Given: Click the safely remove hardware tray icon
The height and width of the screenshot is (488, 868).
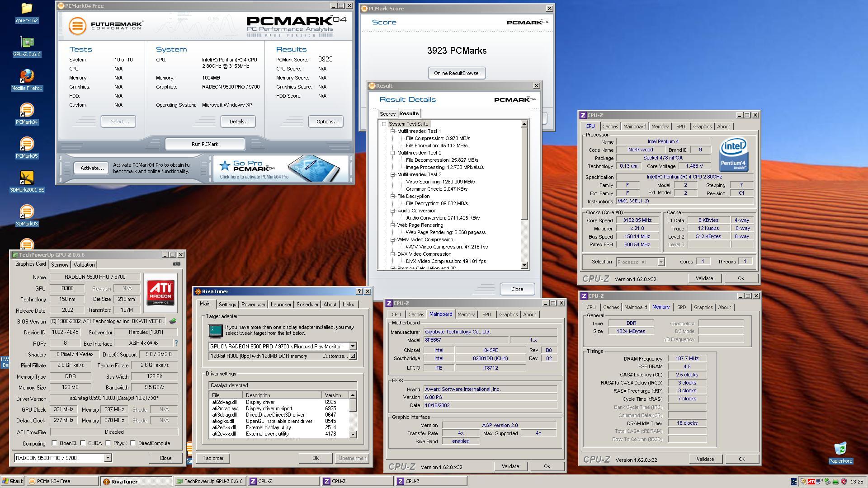Looking at the screenshot, I should pyautogui.click(x=827, y=482).
